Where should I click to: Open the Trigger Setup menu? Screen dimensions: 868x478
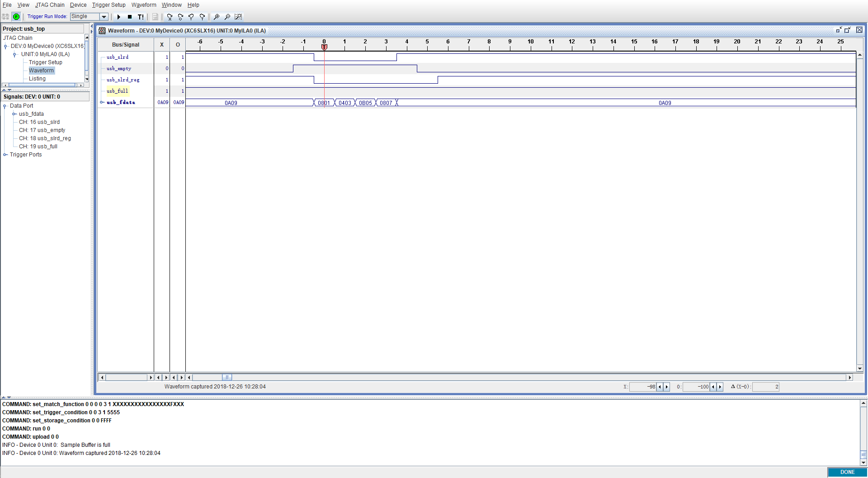pyautogui.click(x=109, y=5)
